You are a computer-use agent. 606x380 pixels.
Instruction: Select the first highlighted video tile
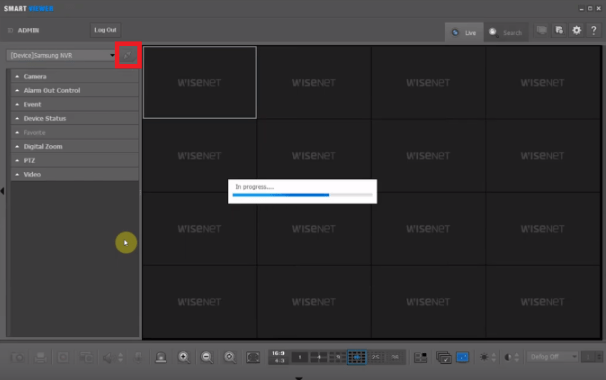click(200, 82)
